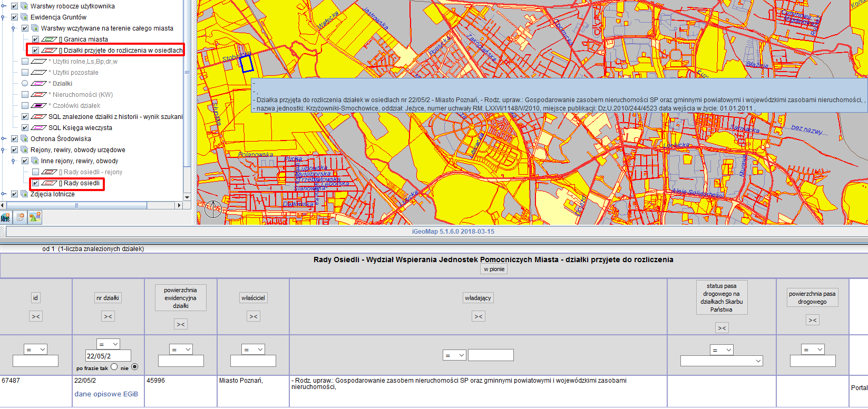Image resolution: width=868 pixels, height=409 pixels.
Task: Click the SQL Księga wieczysta layer symbol
Action: pyautogui.click(x=38, y=128)
